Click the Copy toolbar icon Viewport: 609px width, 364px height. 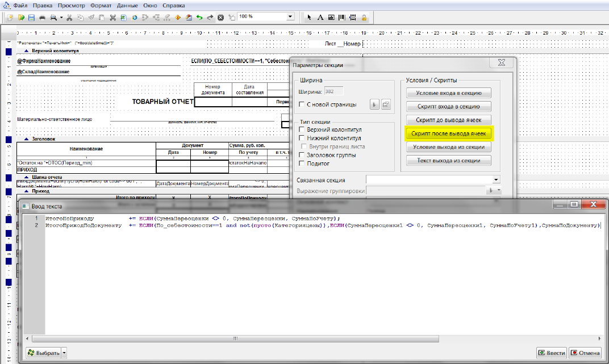pos(81,18)
